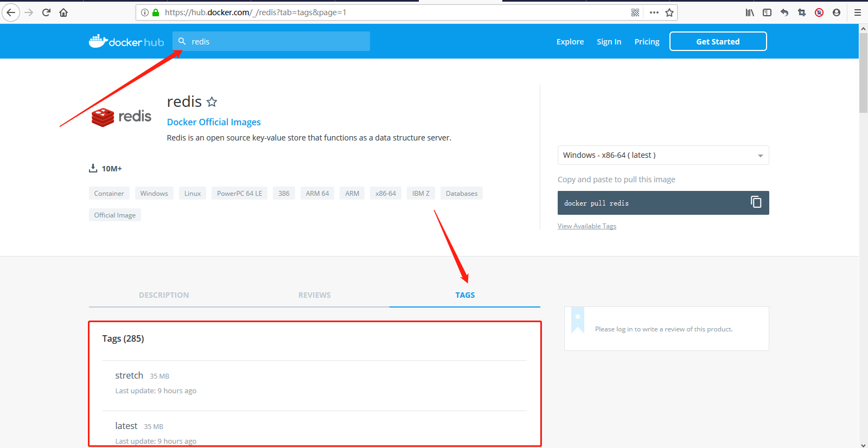The image size is (868, 448).
Task: Filter by the Official Image chip
Action: coord(115,215)
